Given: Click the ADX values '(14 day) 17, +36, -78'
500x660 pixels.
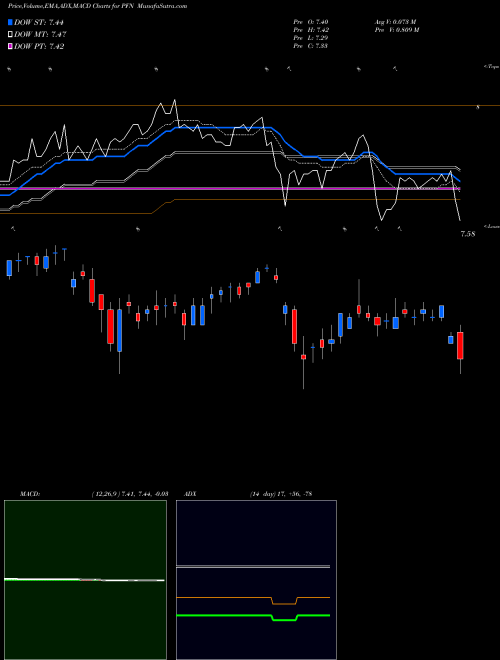Looking at the screenshot, I should [281, 494].
